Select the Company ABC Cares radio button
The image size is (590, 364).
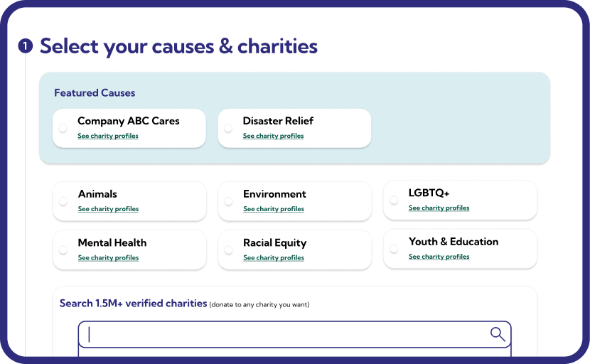point(63,128)
